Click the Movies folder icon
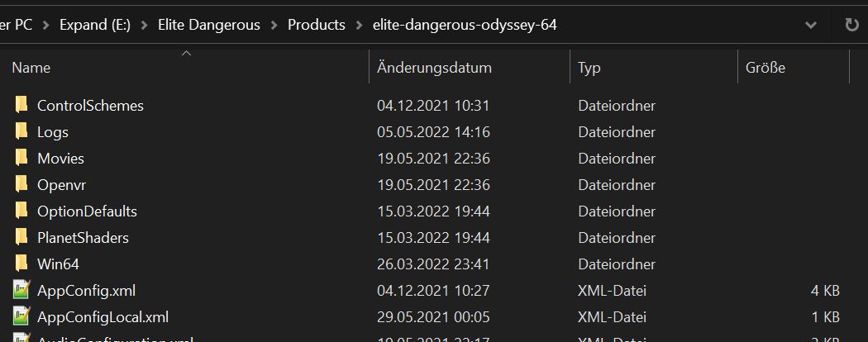The image size is (868, 342). (x=21, y=159)
